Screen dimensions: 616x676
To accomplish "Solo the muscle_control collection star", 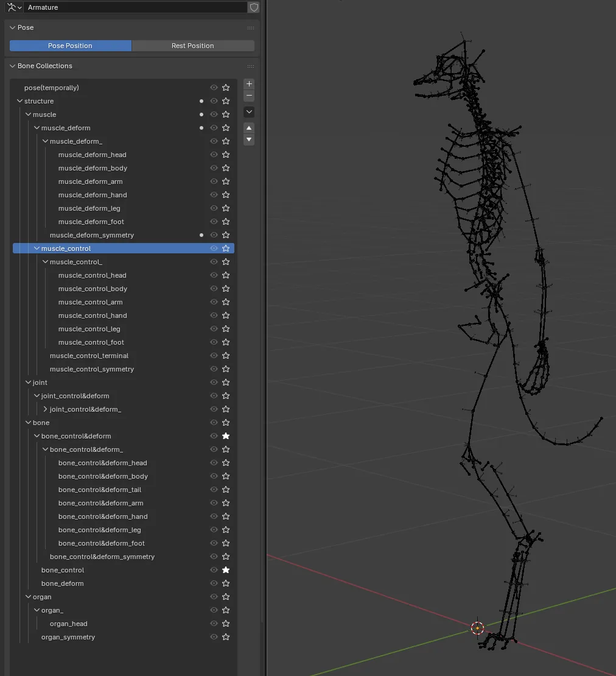I will click(226, 248).
